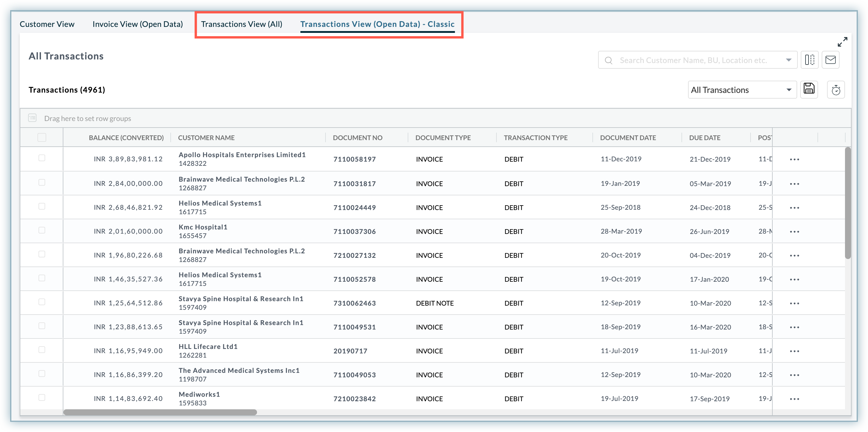Select the Apollo Hospitals row checkbox

(42, 158)
